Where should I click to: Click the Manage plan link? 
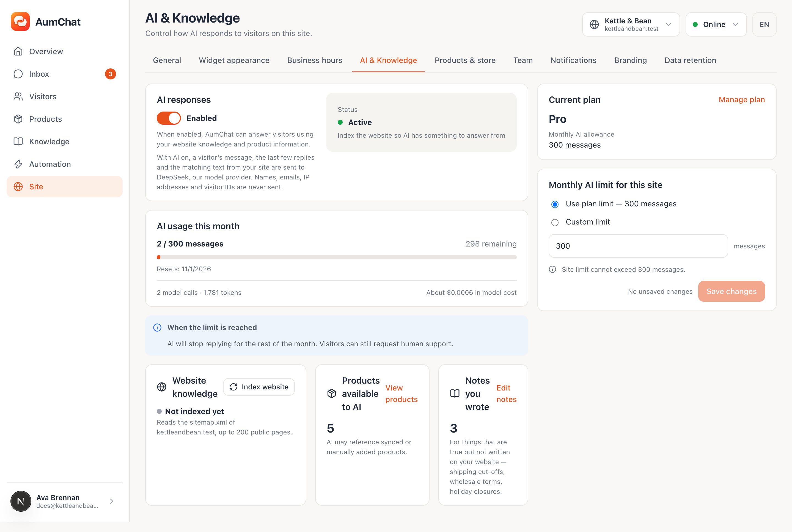point(741,100)
